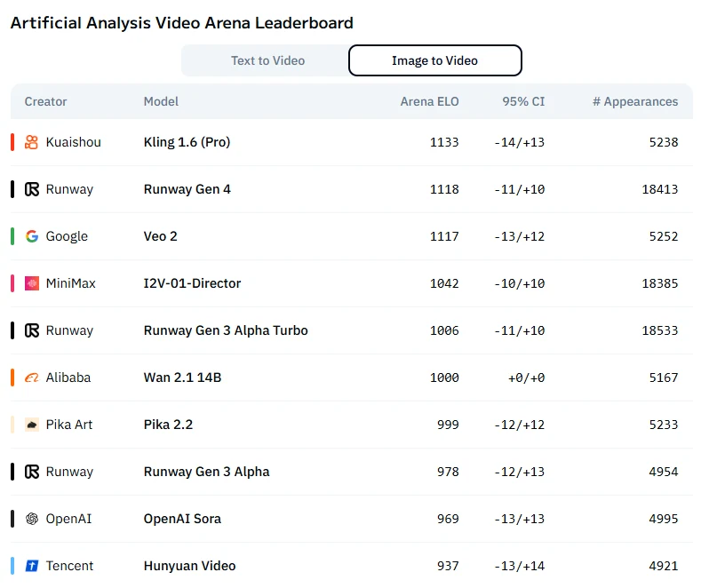This screenshot has width=709, height=588.
Task: Click the model name Hunyuan Video
Action: coord(190,566)
